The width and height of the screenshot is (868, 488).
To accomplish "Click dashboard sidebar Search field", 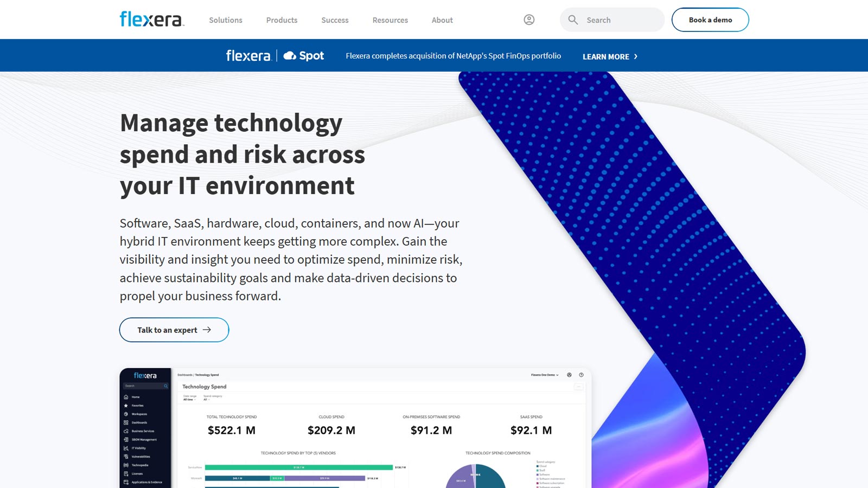I will pyautogui.click(x=146, y=386).
